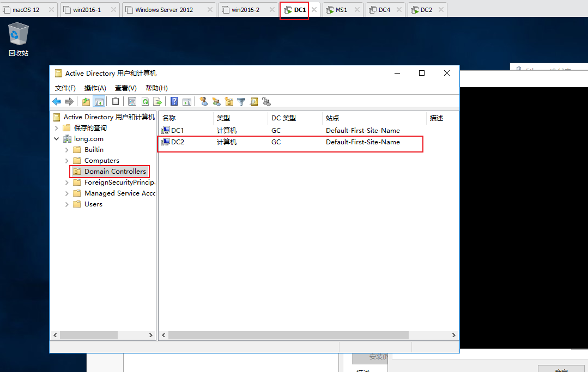The width and height of the screenshot is (588, 372).
Task: Click the Users folder icon in the tree
Action: pyautogui.click(x=77, y=204)
